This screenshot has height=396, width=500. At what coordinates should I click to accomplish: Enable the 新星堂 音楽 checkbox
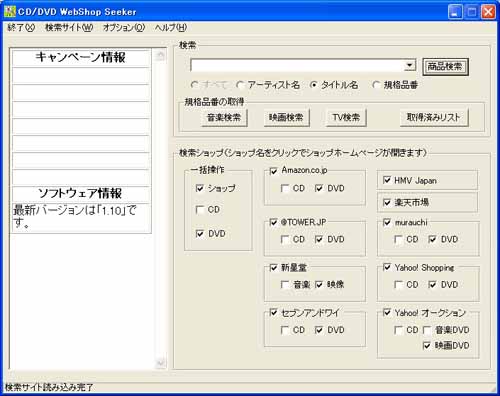click(x=285, y=285)
